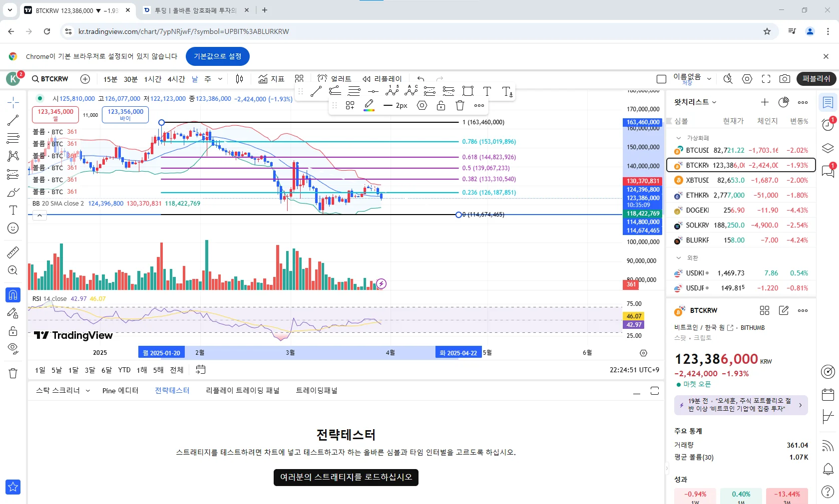The width and height of the screenshot is (839, 504).
Task: Click the 퍼블리쉬 button
Action: click(x=816, y=79)
